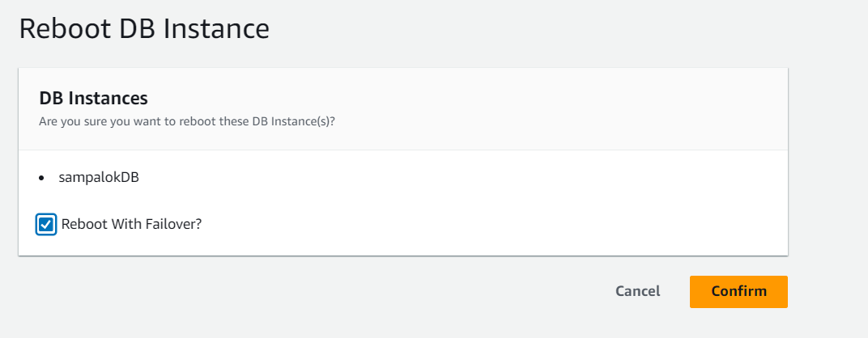Click the "Reboot With Failover?" label text

point(131,224)
